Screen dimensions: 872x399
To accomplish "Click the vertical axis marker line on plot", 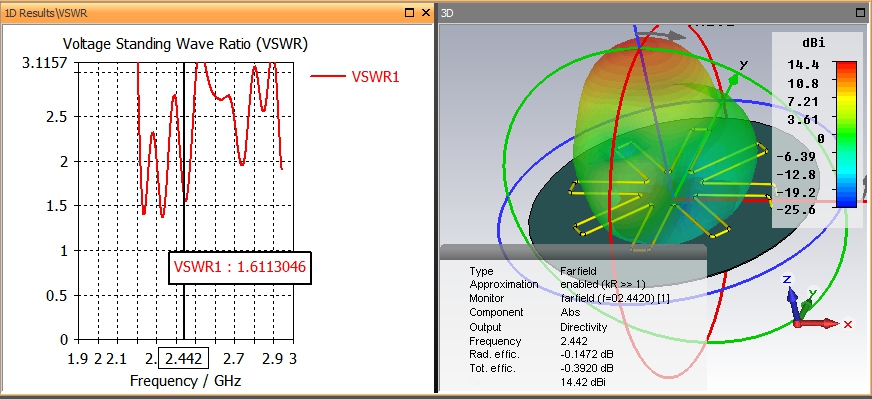I will pyautogui.click(x=184, y=200).
